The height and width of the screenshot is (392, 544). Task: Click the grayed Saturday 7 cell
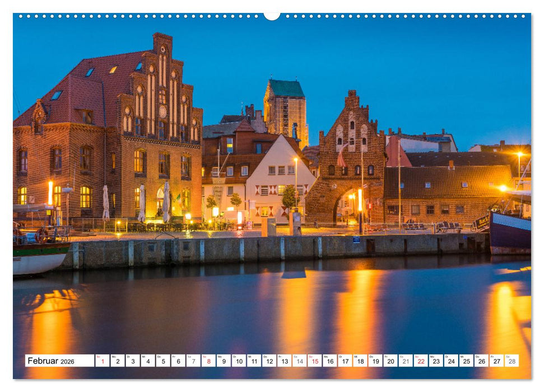(193, 363)
